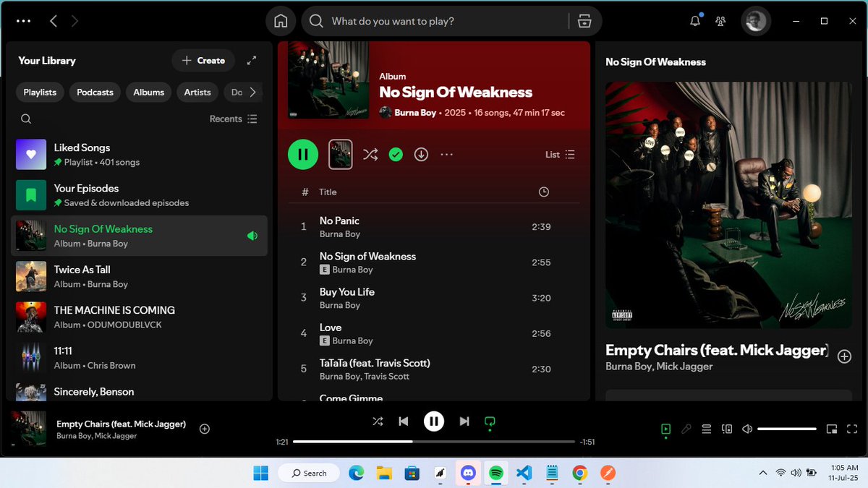Open more options for the album
The image size is (868, 488).
pos(446,154)
